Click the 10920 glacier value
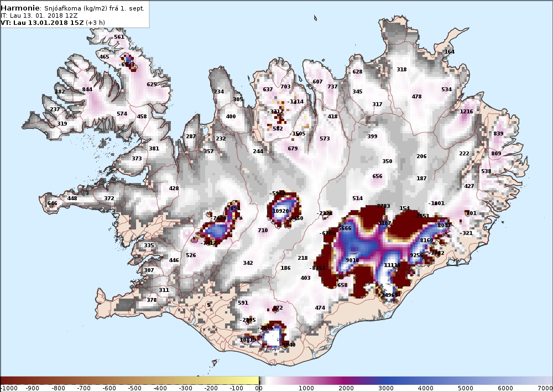This screenshot has height=392, width=553. [281, 211]
